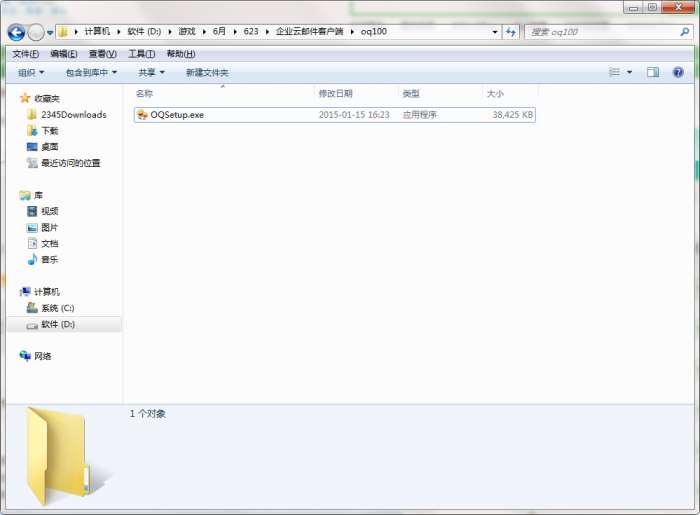
Task: Click the 最近访问的位置 icon
Action: 32,163
